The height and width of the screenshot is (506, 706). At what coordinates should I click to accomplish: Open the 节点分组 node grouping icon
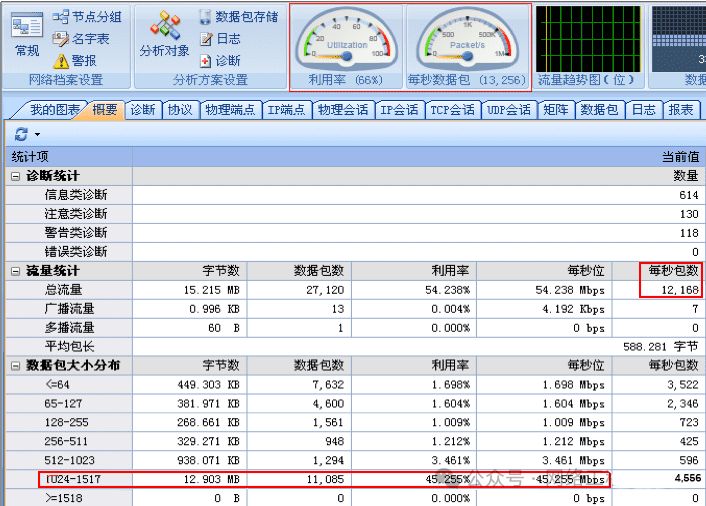(87, 17)
